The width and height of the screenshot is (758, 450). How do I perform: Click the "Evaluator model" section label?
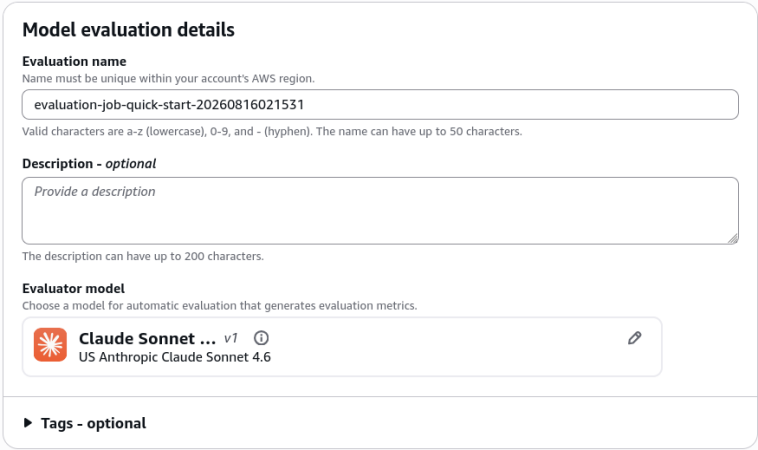click(73, 289)
